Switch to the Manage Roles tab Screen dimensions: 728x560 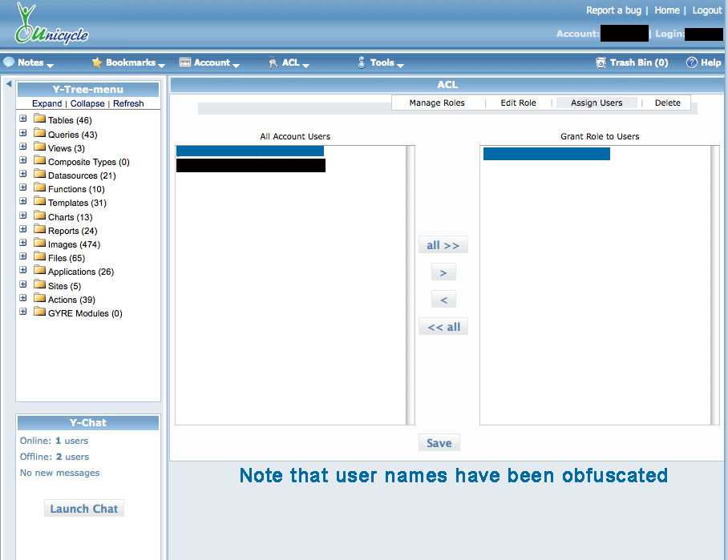tap(436, 103)
